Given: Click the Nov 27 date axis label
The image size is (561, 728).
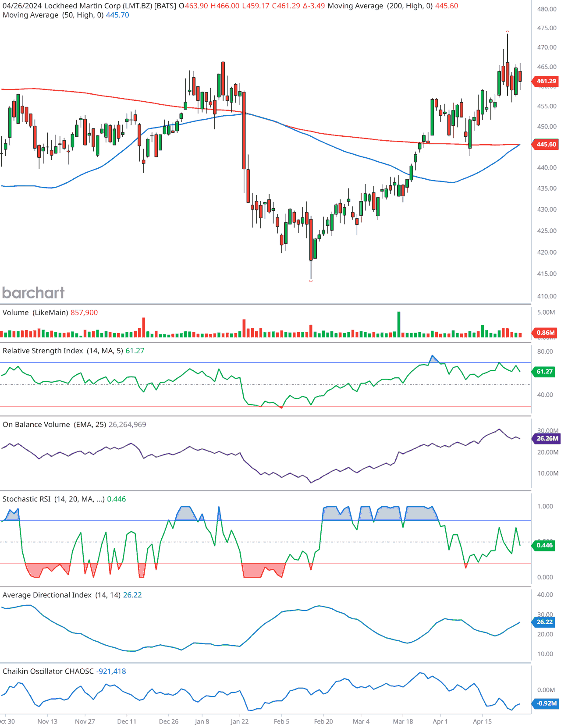Looking at the screenshot, I should click(85, 721).
